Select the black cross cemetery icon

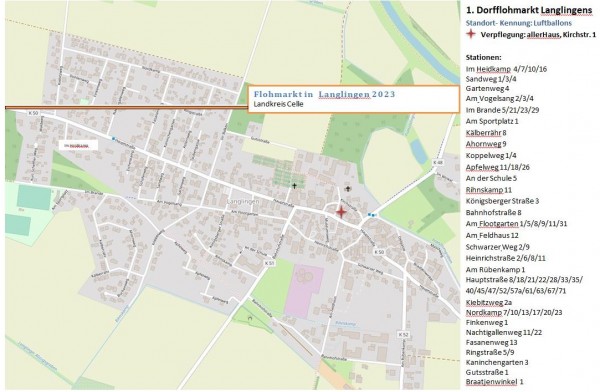(294, 186)
